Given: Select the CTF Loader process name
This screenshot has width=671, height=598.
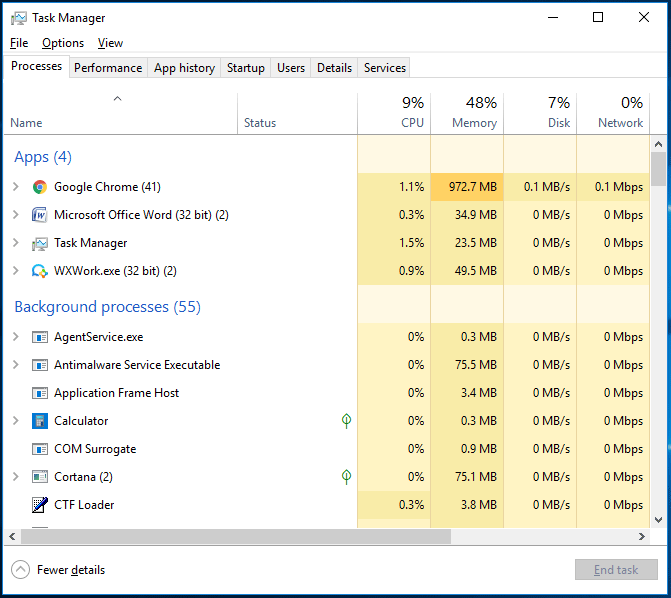Looking at the screenshot, I should (84, 505).
